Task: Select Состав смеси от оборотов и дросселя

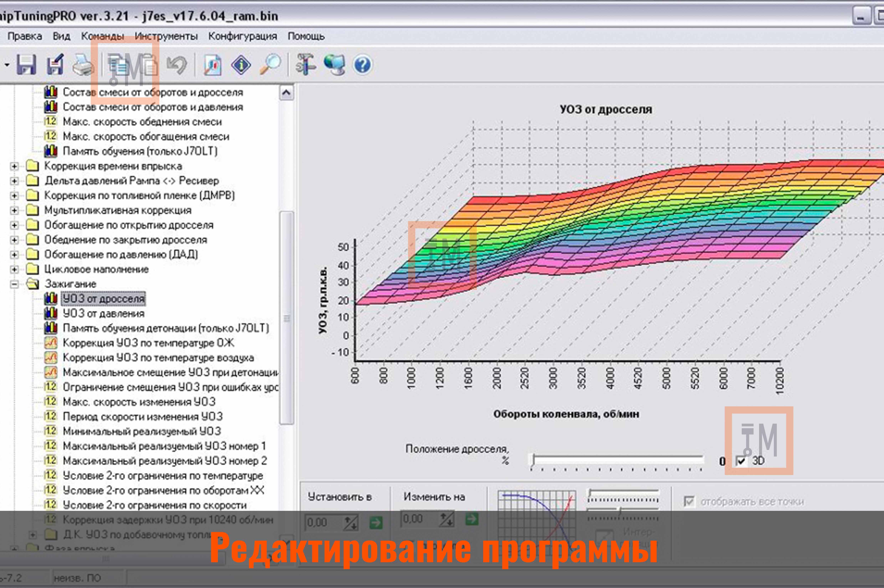Action: click(153, 92)
